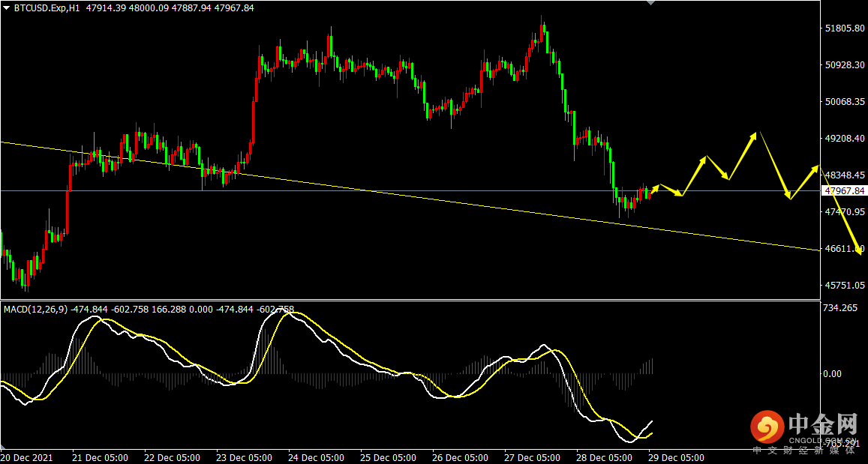Click the 0.00 level on the MACD scale
The width and height of the screenshot is (868, 464).
833,374
